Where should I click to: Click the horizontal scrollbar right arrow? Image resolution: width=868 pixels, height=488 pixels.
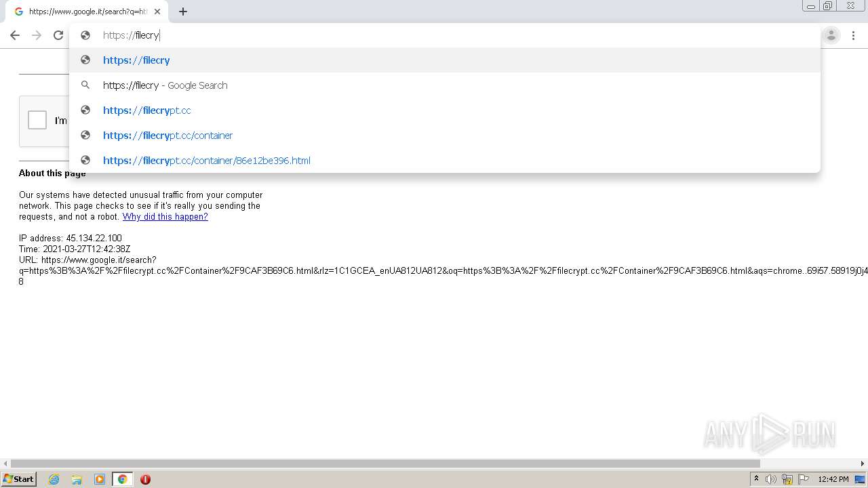[863, 464]
